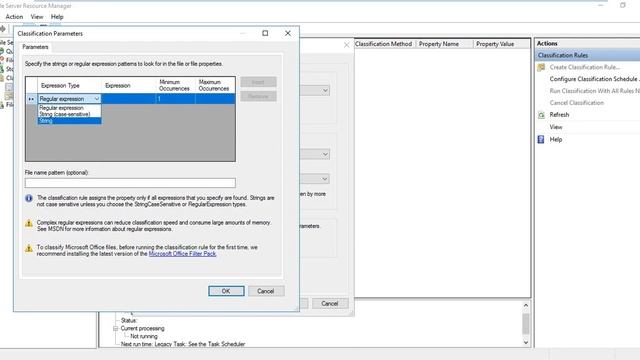The image size is (640, 360).
Task: Click the blue Help icon in Actions pane
Action: coord(541,140)
